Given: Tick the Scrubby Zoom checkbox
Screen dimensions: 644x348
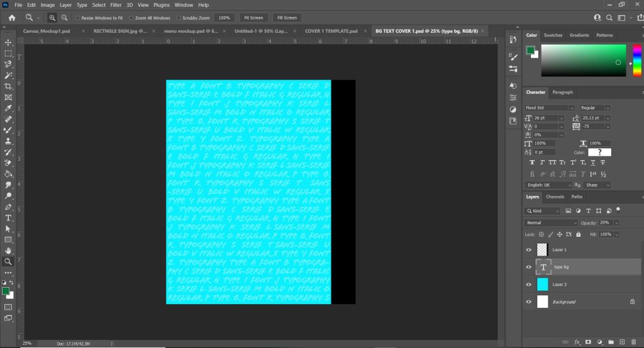Looking at the screenshot, I should [x=179, y=18].
